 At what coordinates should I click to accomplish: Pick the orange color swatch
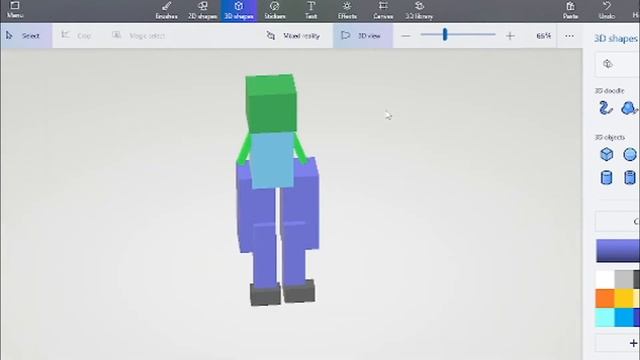pos(605,298)
